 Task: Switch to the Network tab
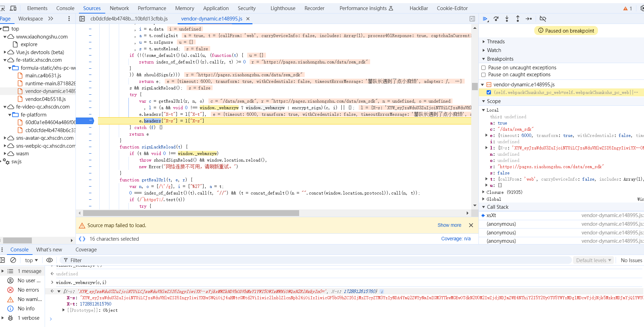click(x=119, y=8)
